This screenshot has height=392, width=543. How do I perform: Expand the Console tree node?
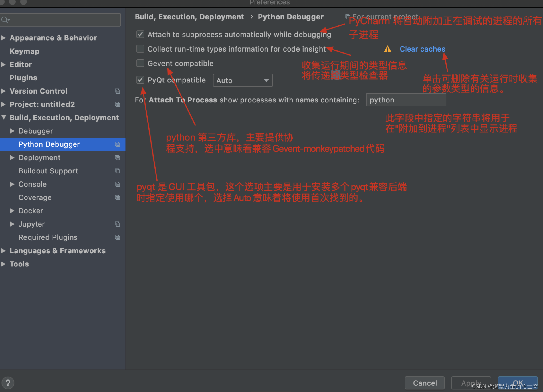point(12,184)
